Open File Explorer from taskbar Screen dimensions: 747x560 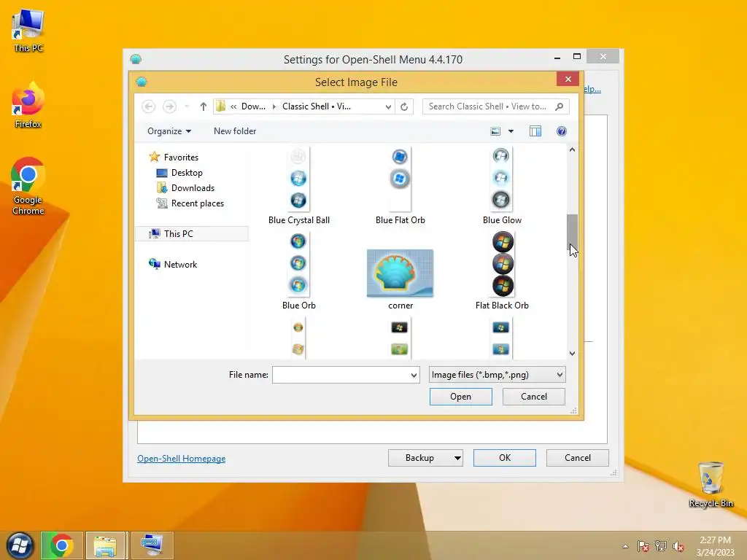click(x=105, y=545)
